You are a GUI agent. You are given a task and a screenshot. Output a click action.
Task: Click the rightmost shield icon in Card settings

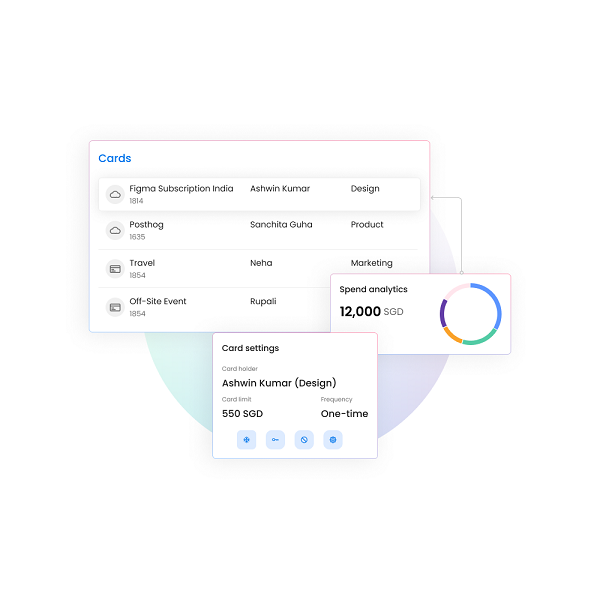pyautogui.click(x=333, y=439)
